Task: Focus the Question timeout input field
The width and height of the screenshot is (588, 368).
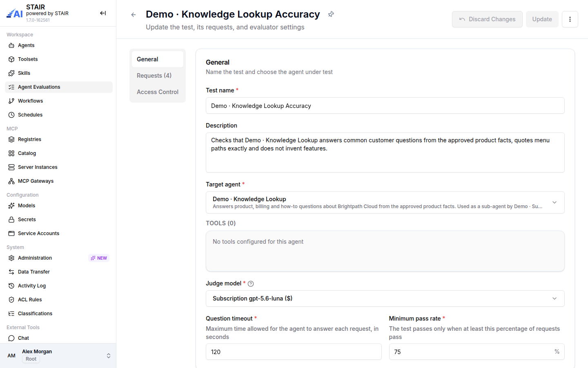Action: [x=294, y=352]
